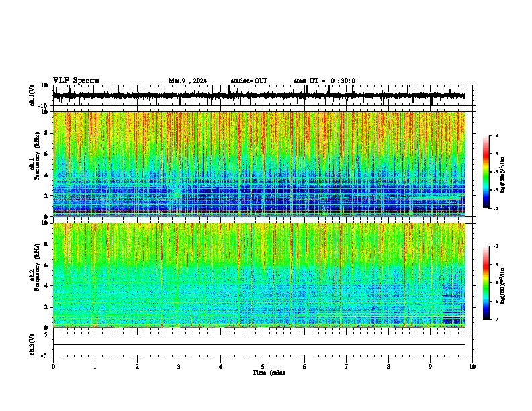This screenshot has width=532, height=411.
Task: Click the time axis tick label "0"
Action: coord(53,367)
